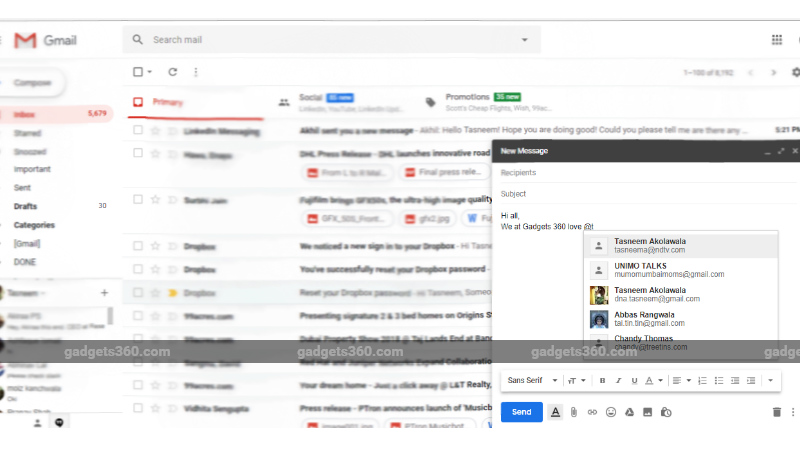The image size is (800, 450).
Task: Star the LinkedIn Messaging email
Action: click(x=155, y=131)
